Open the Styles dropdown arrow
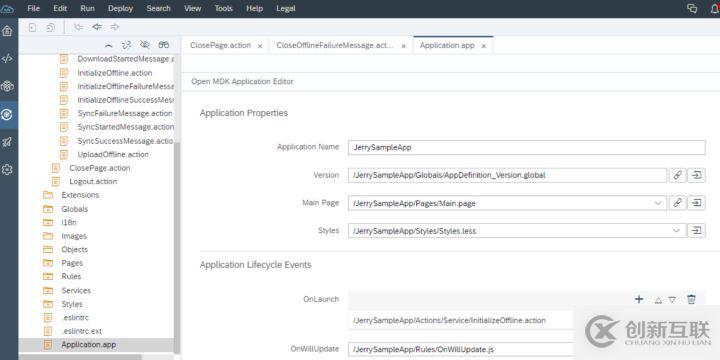720x360 pixels. coord(676,231)
